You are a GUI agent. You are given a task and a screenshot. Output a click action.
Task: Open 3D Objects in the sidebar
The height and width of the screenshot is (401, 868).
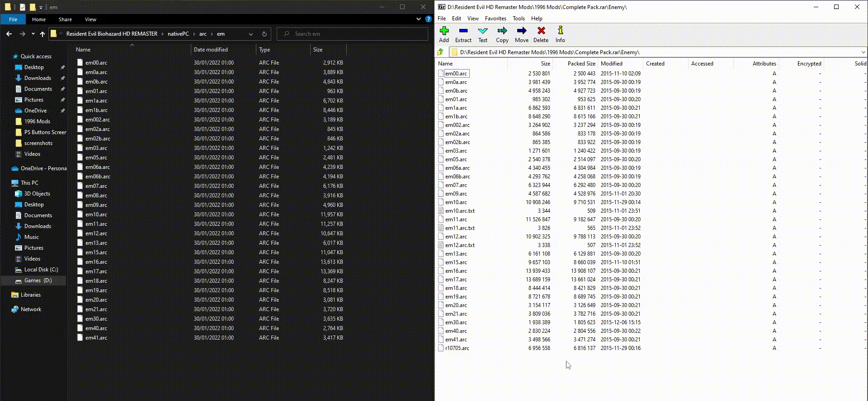(x=37, y=194)
